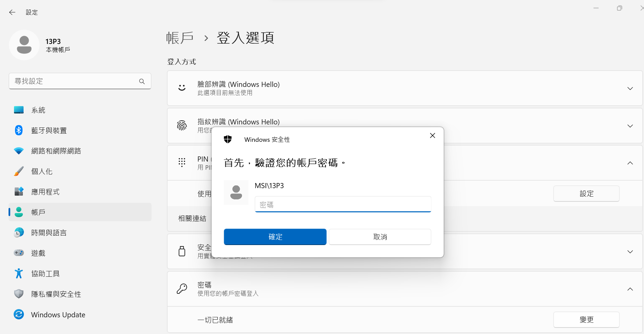Image resolution: width=644 pixels, height=334 pixels.
Task: Select 時間與語言 in the sidebar
Action: [x=49, y=233]
